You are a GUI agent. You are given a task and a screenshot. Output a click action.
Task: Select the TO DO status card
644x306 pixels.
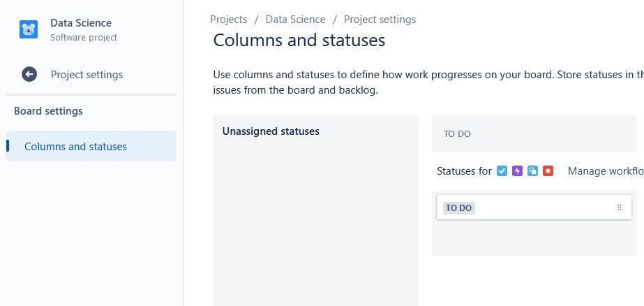[534, 207]
